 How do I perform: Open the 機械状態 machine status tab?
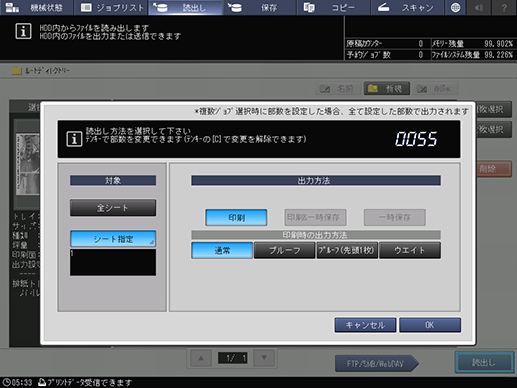coord(36,7)
